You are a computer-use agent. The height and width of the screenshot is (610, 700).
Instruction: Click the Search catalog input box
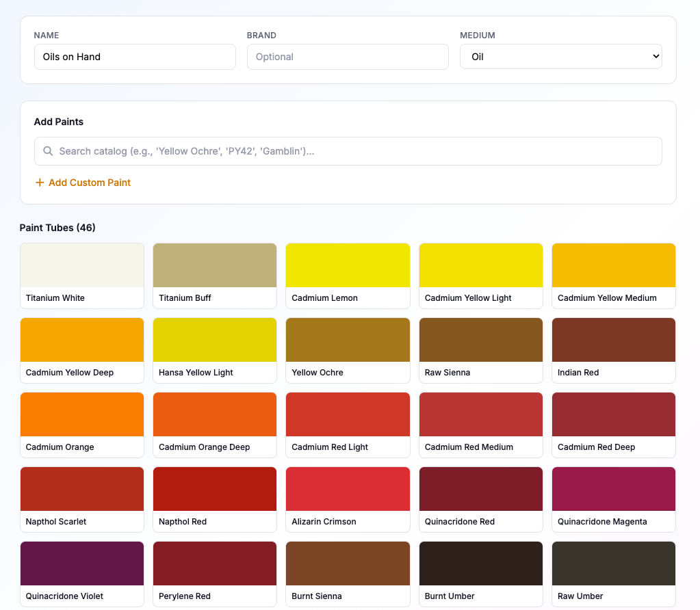tap(348, 151)
